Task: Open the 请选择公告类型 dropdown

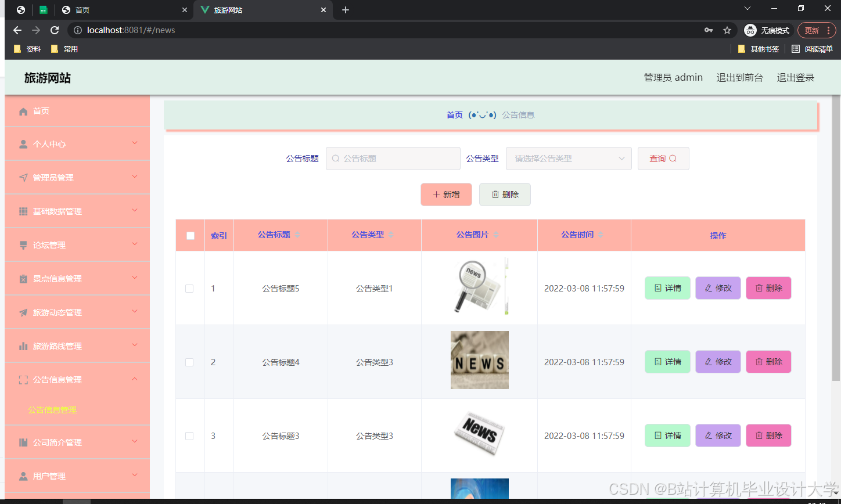Action: coord(569,159)
